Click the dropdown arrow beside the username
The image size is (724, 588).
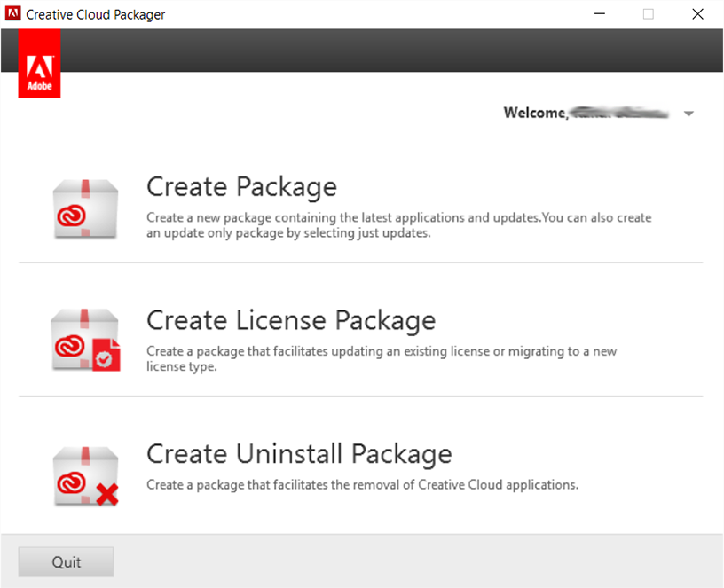point(689,114)
